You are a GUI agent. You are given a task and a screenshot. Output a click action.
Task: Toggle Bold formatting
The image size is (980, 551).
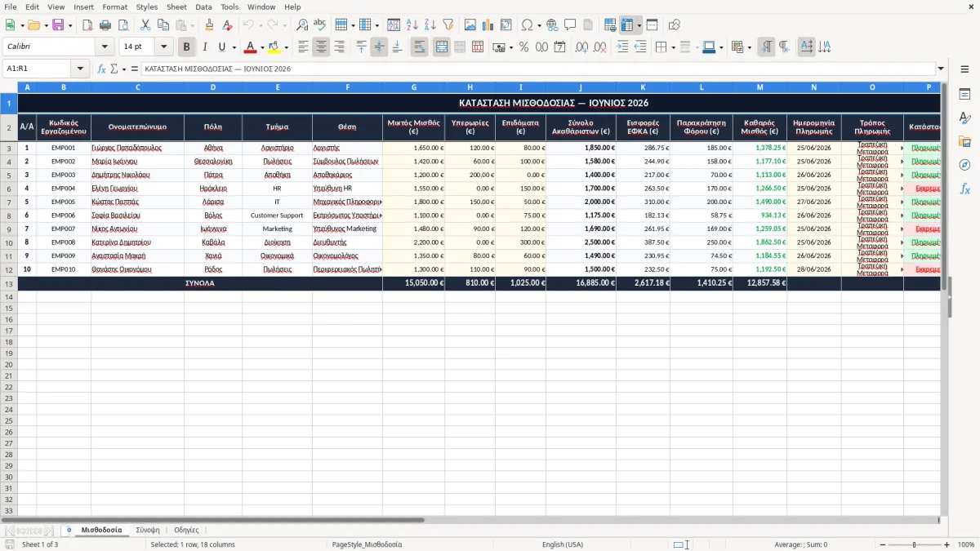(x=187, y=47)
